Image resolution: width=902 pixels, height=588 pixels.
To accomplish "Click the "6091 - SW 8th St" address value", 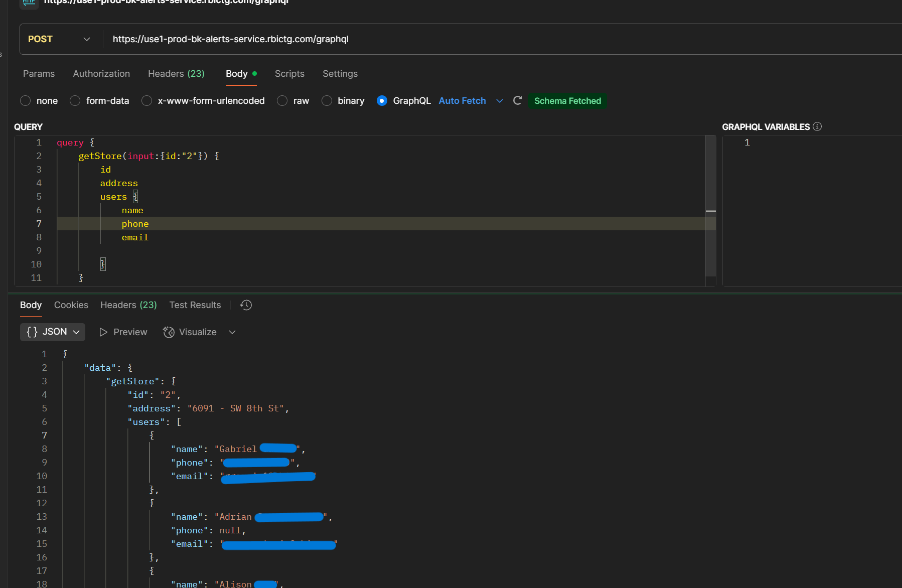I will coord(236,408).
